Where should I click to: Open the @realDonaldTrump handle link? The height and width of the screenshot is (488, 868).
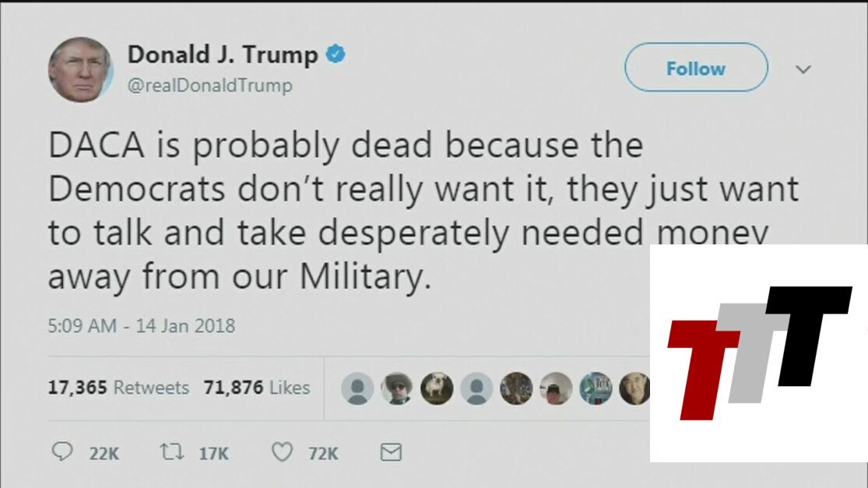(210, 85)
